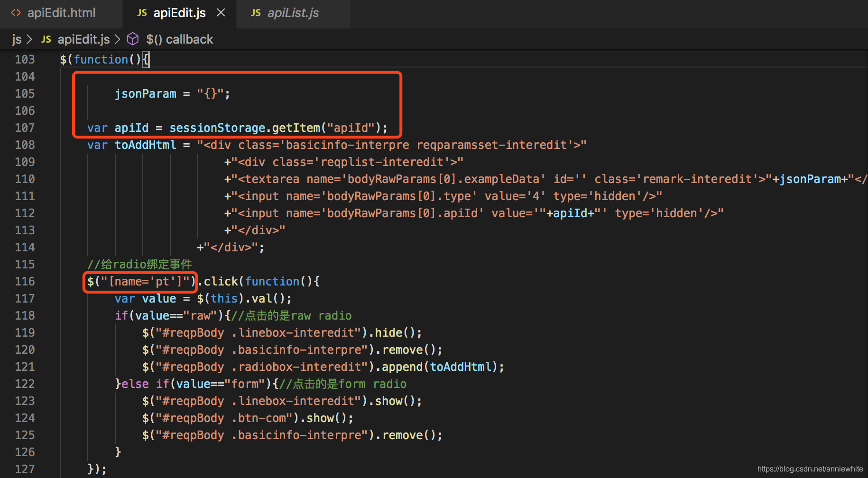Expand the chevron after apiEdit.js breadcrumb
The image size is (868, 478).
tap(118, 39)
